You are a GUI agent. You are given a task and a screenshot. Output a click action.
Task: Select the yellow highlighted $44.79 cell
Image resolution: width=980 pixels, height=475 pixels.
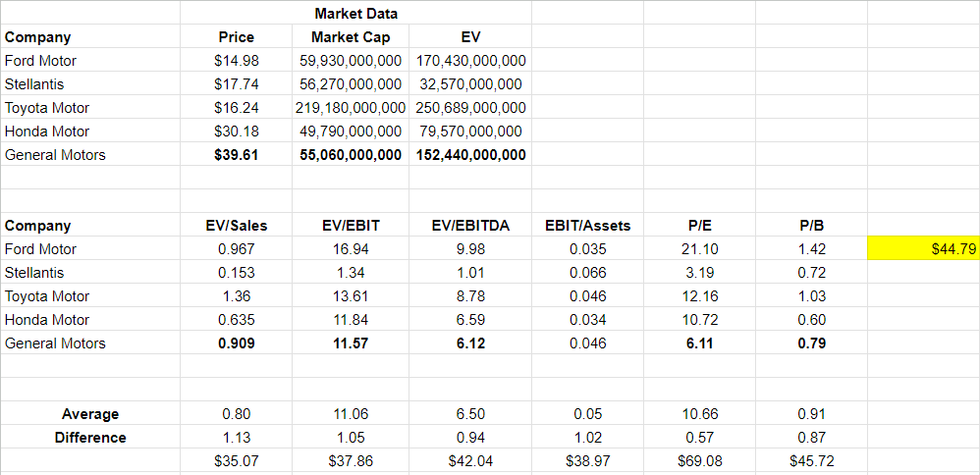tap(923, 249)
